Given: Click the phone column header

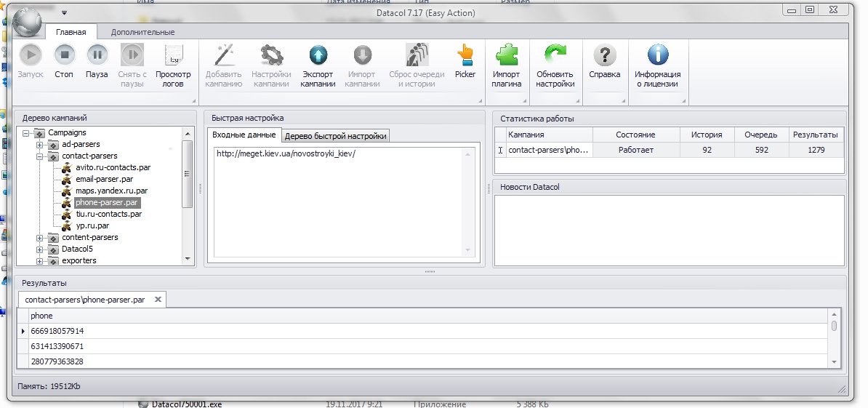Looking at the screenshot, I should point(428,316).
